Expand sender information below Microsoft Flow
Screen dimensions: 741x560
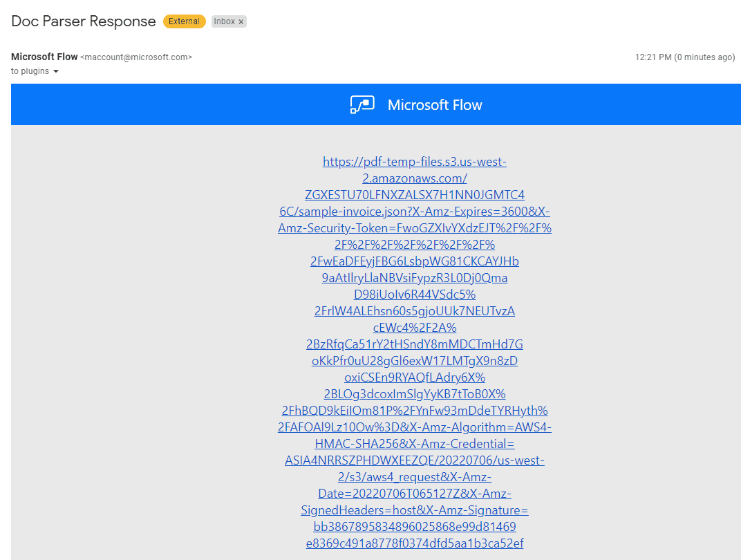[x=56, y=71]
